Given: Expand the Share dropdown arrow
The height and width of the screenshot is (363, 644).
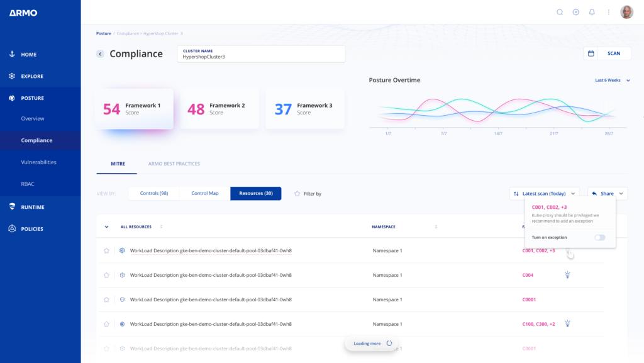Looking at the screenshot, I should (621, 193).
